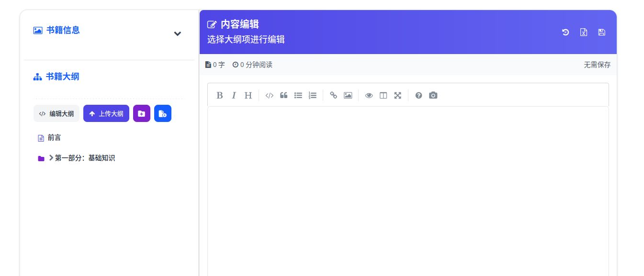Click the 0 分钟阅读 reading time
The height and width of the screenshot is (276, 644).
tap(252, 65)
